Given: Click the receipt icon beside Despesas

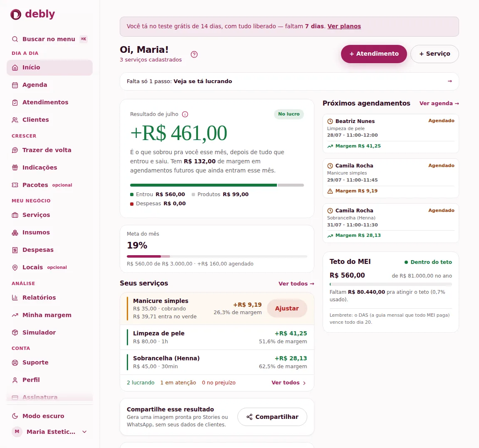Looking at the screenshot, I should [15, 250].
